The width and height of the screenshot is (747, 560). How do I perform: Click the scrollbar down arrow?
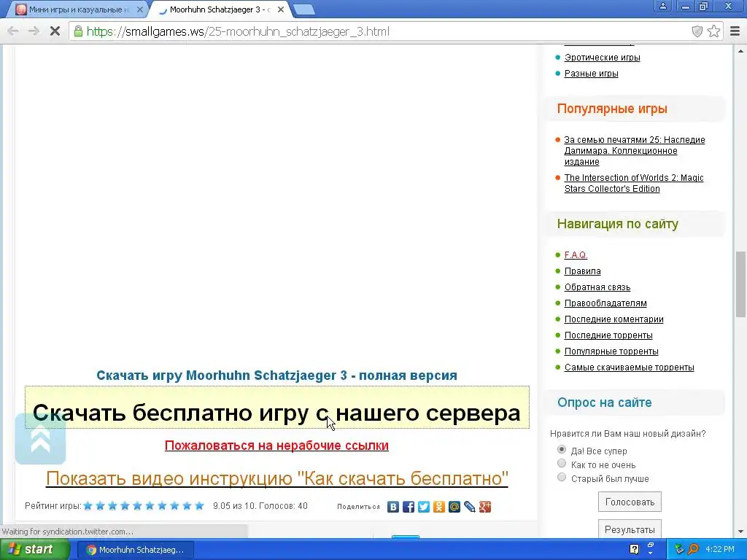tap(741, 532)
